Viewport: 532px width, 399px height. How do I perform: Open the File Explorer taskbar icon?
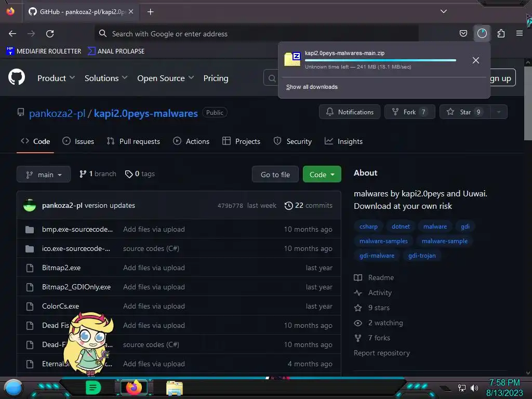[x=175, y=388]
